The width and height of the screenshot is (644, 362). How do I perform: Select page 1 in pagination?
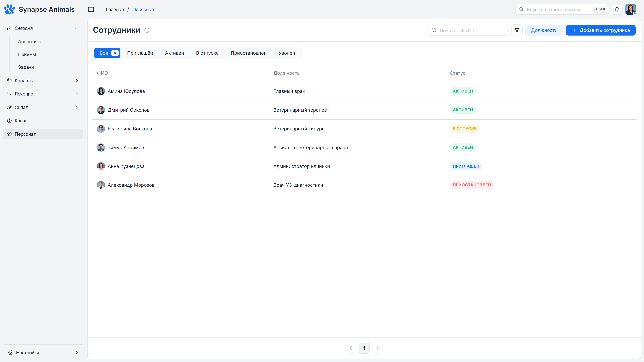364,348
